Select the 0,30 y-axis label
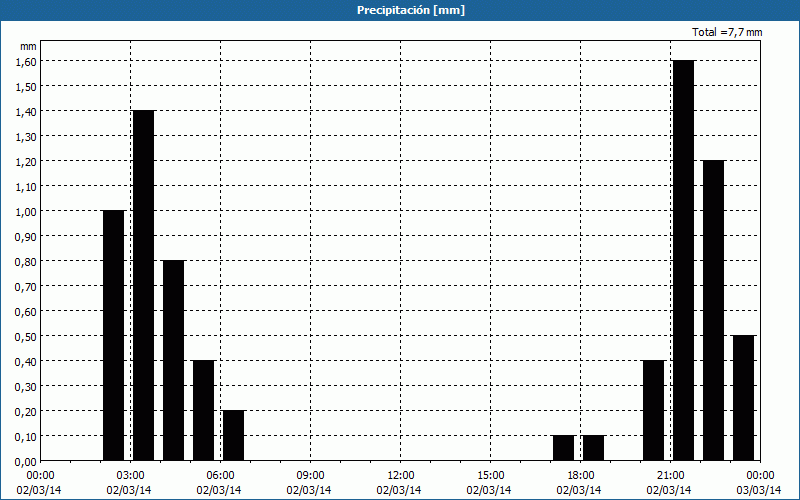The image size is (800, 500). coord(26,387)
